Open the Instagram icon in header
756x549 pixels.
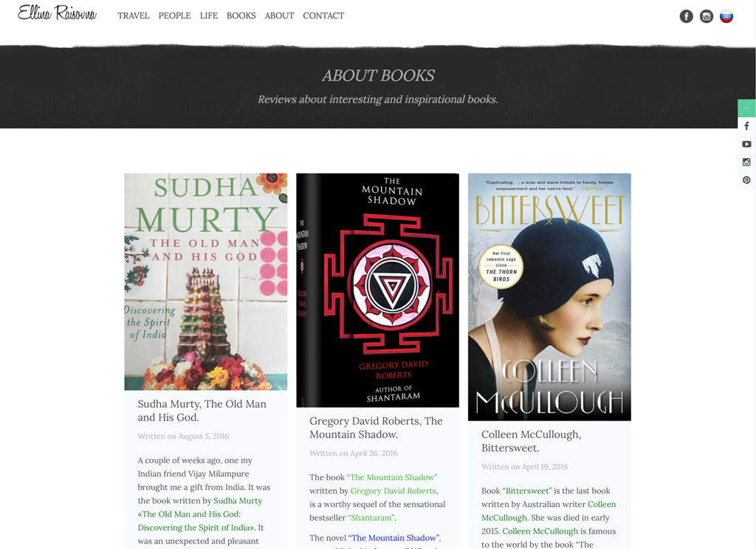(707, 16)
